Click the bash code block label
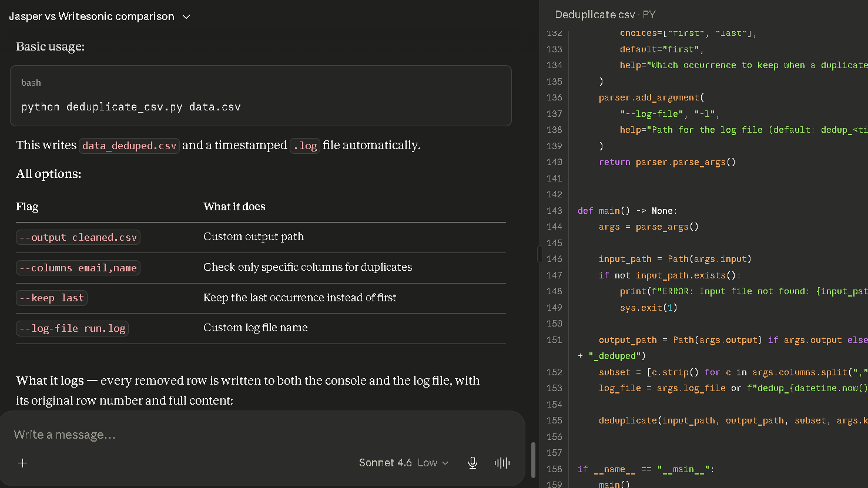This screenshot has width=868, height=488. coord(31,83)
